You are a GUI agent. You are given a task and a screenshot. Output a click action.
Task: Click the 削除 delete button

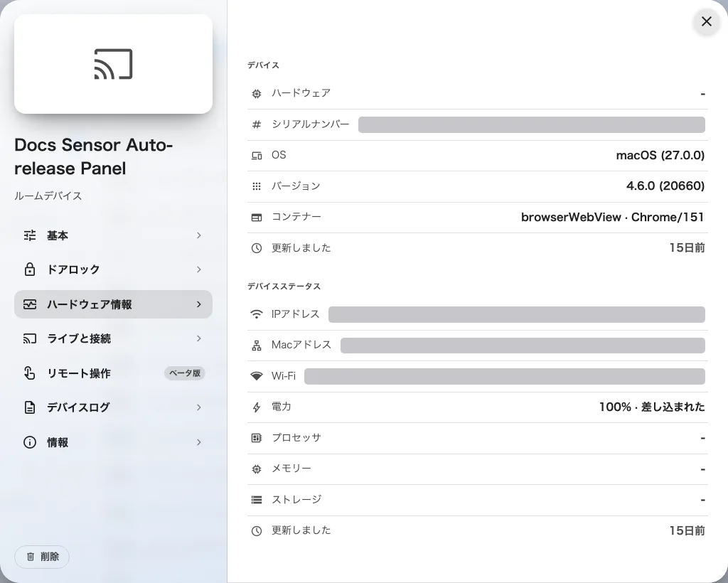[x=42, y=557]
